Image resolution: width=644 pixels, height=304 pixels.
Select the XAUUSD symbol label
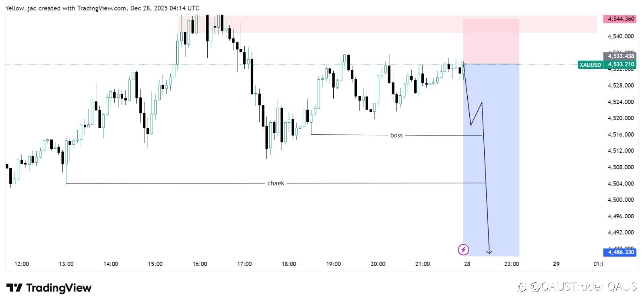pyautogui.click(x=590, y=65)
